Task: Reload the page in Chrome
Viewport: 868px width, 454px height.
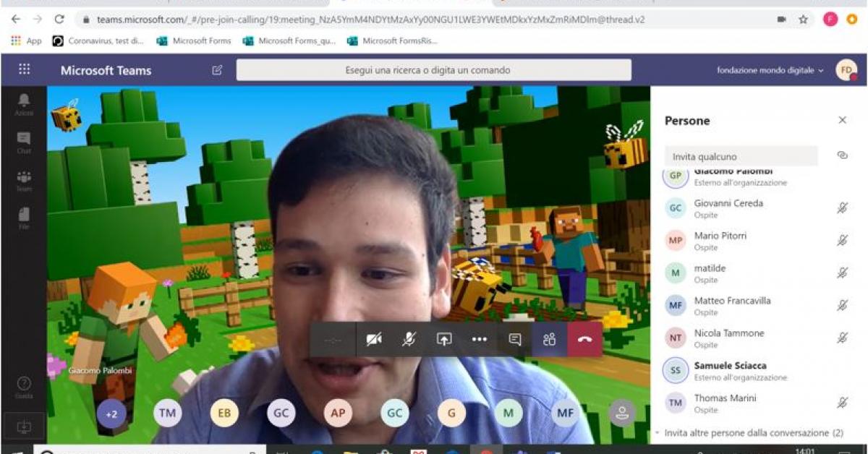Action: (59, 20)
